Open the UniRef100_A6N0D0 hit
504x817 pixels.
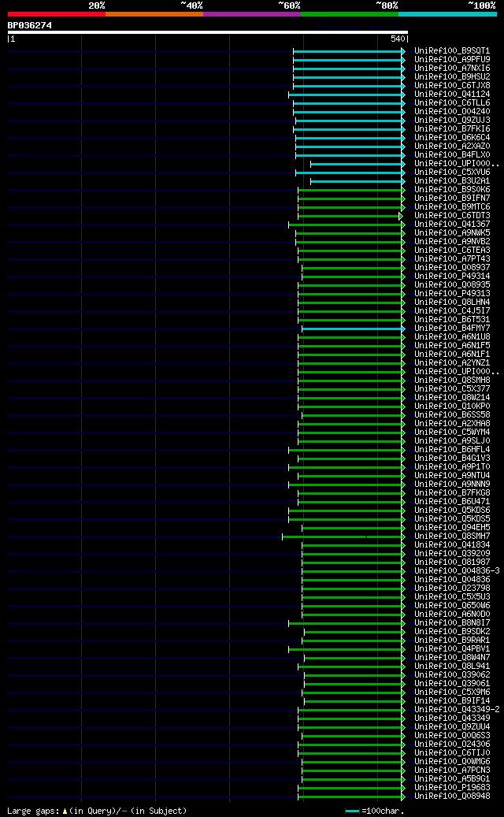coord(452,615)
